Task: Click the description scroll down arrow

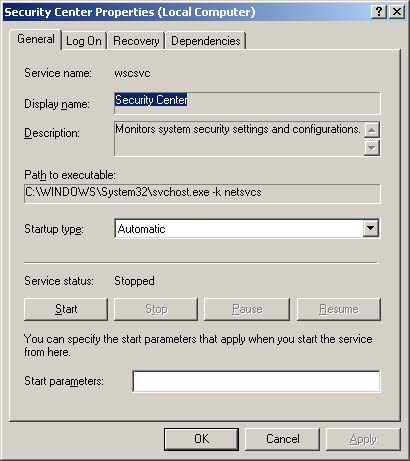Action: coord(372,147)
